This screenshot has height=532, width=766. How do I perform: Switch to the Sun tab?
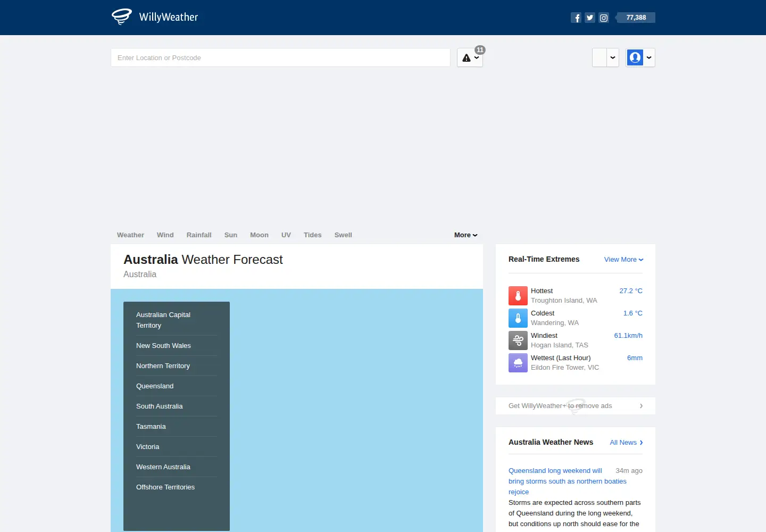[231, 235]
